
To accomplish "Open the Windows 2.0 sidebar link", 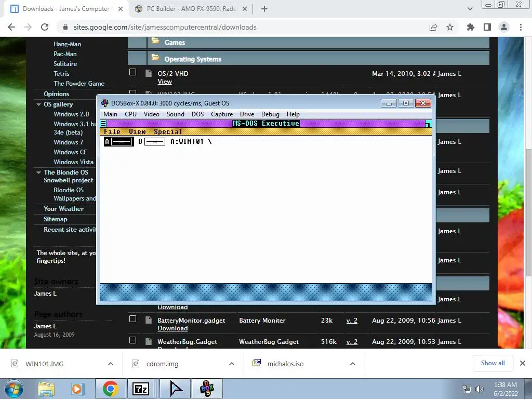I will click(71, 114).
